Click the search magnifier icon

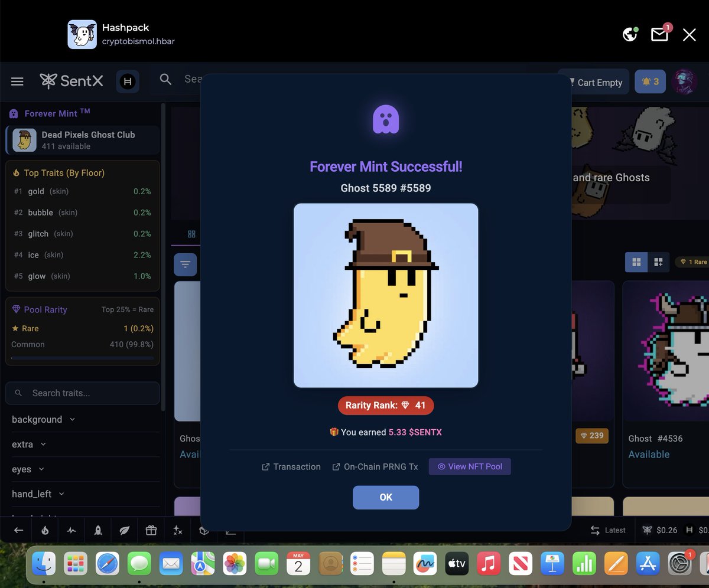point(165,79)
